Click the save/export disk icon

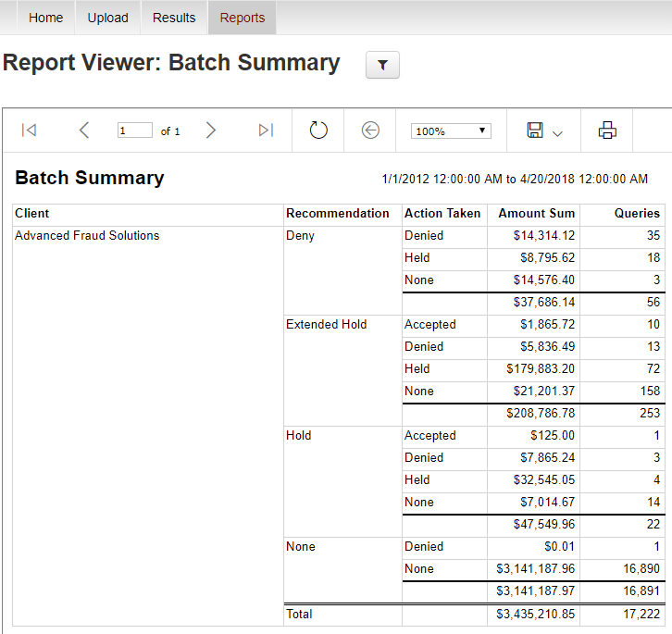[x=535, y=131]
